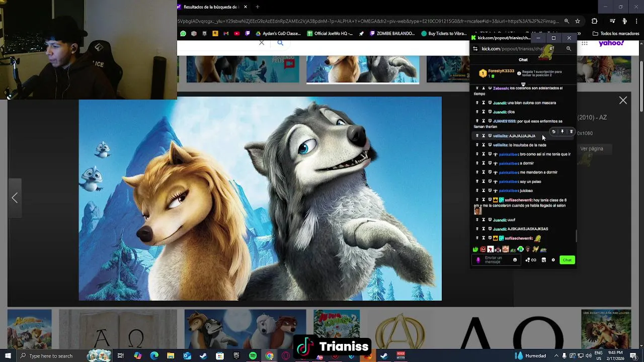
Task: Open Yahoo apps grid icon
Action: coord(584,43)
